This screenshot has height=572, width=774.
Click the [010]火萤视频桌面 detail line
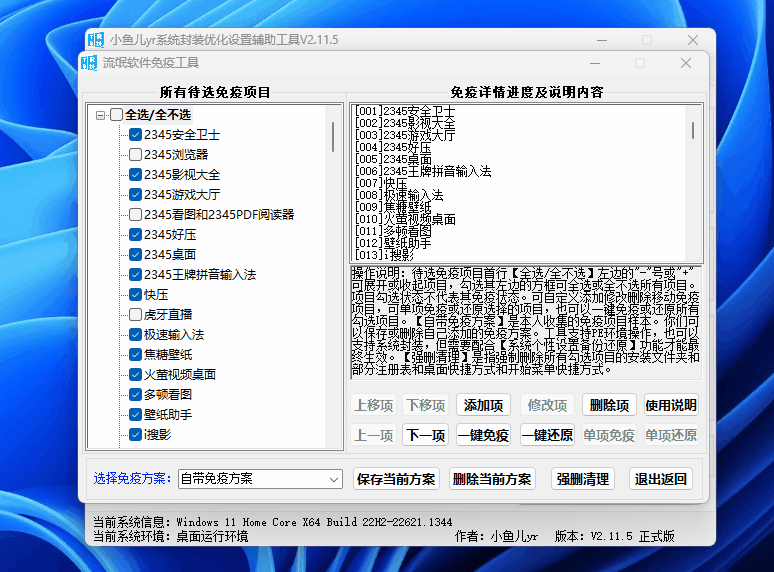tap(405, 219)
